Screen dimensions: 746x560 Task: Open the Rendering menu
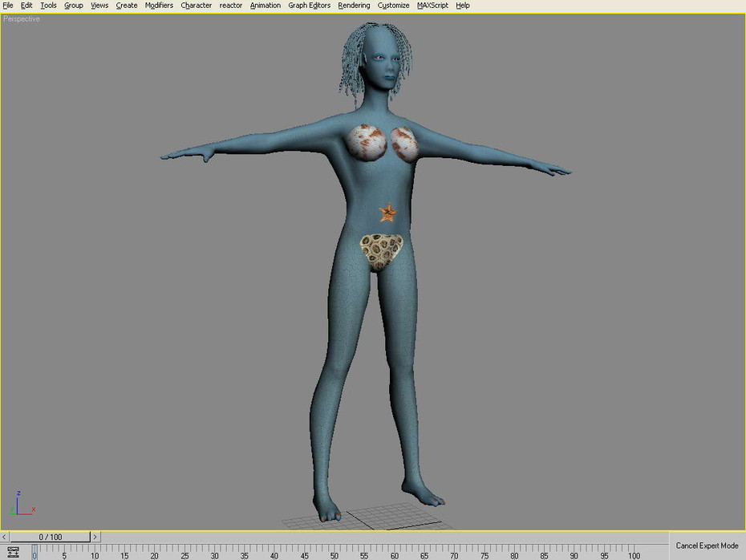[x=354, y=6]
